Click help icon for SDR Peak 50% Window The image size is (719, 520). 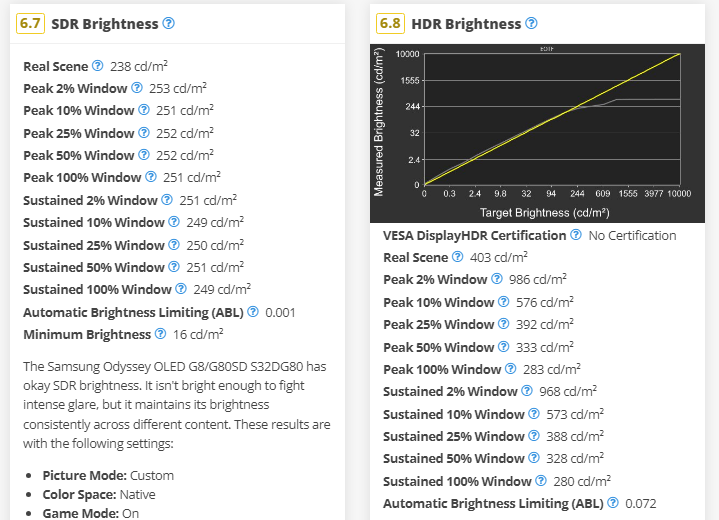pos(144,155)
